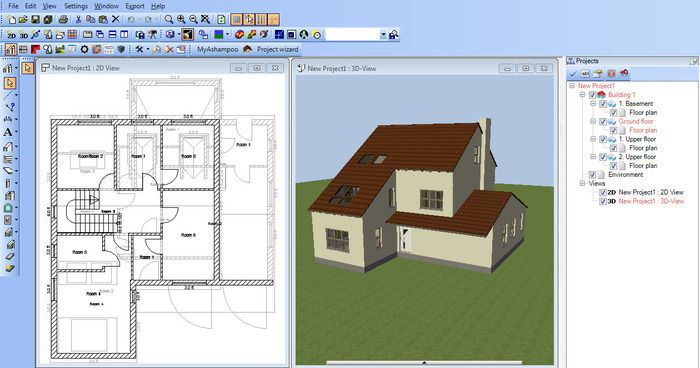Image resolution: width=700 pixels, height=368 pixels.
Task: Cut selection with the scissors icon
Action: pyautogui.click(x=79, y=19)
